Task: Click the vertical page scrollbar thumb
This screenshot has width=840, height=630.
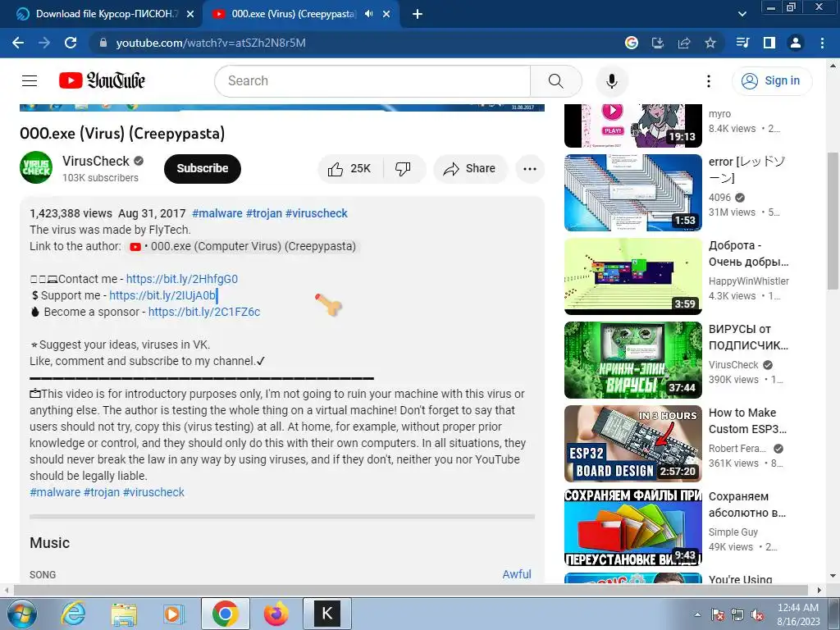Action: tap(833, 220)
